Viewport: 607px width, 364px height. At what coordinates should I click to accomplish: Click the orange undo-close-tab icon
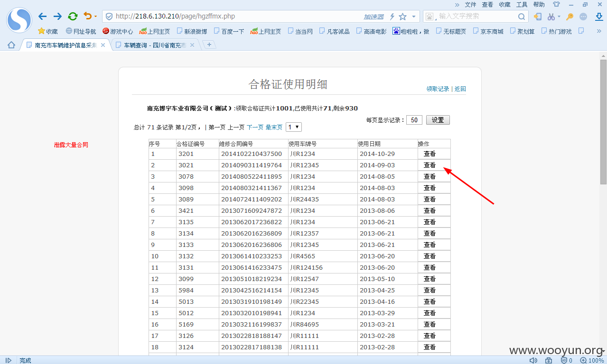(87, 16)
